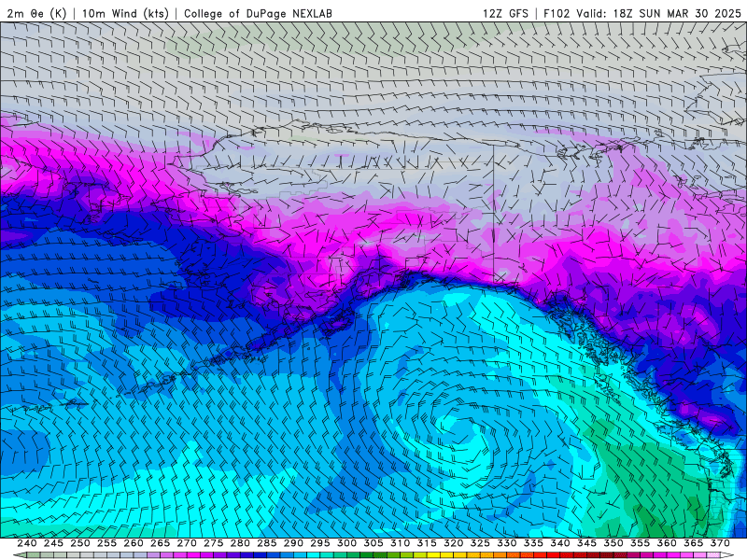Click the 245 color bar label
This screenshot has height=560, width=747.
(53, 543)
